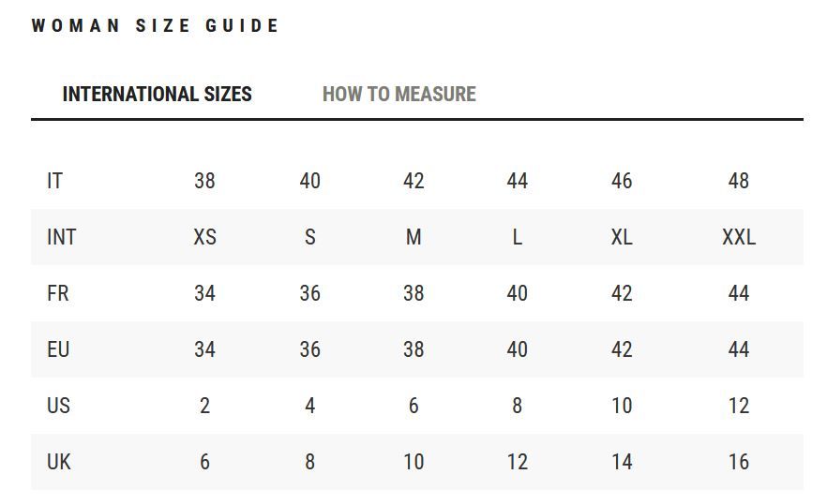Click the FR row label
827x504 pixels.
(57, 293)
